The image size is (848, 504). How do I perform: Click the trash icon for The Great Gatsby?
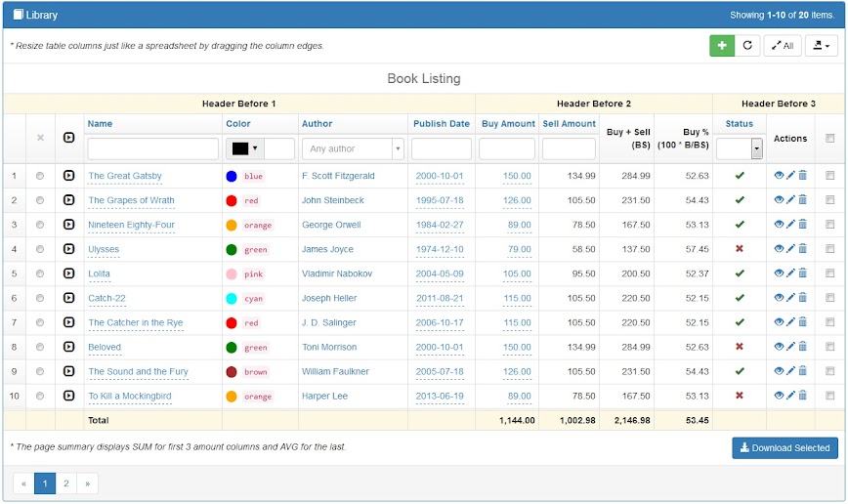[802, 176]
